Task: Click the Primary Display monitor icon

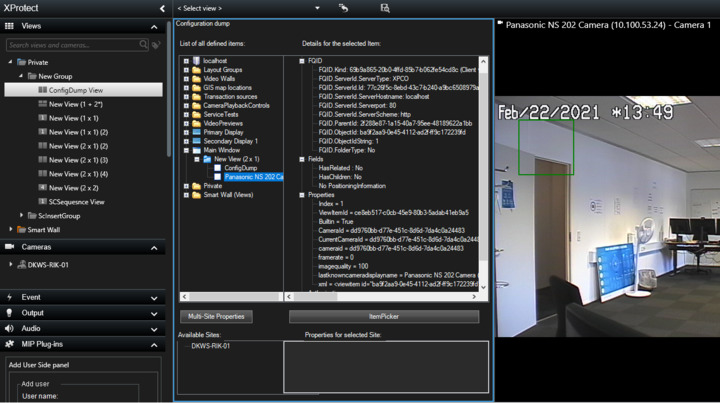Action: 196,132
